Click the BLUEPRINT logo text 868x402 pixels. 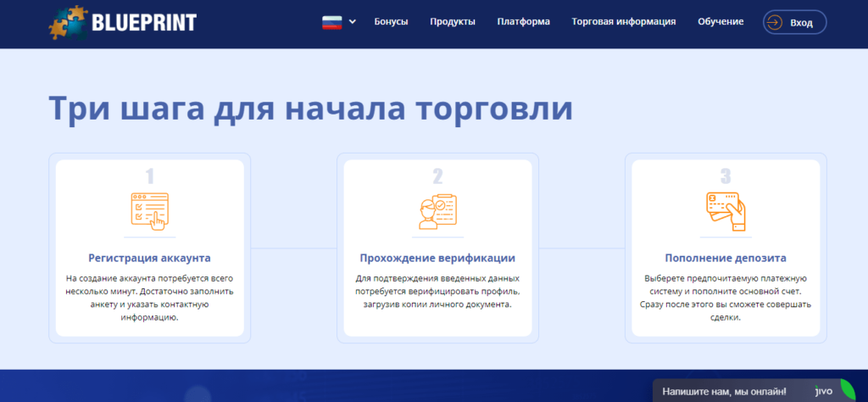[x=143, y=23]
